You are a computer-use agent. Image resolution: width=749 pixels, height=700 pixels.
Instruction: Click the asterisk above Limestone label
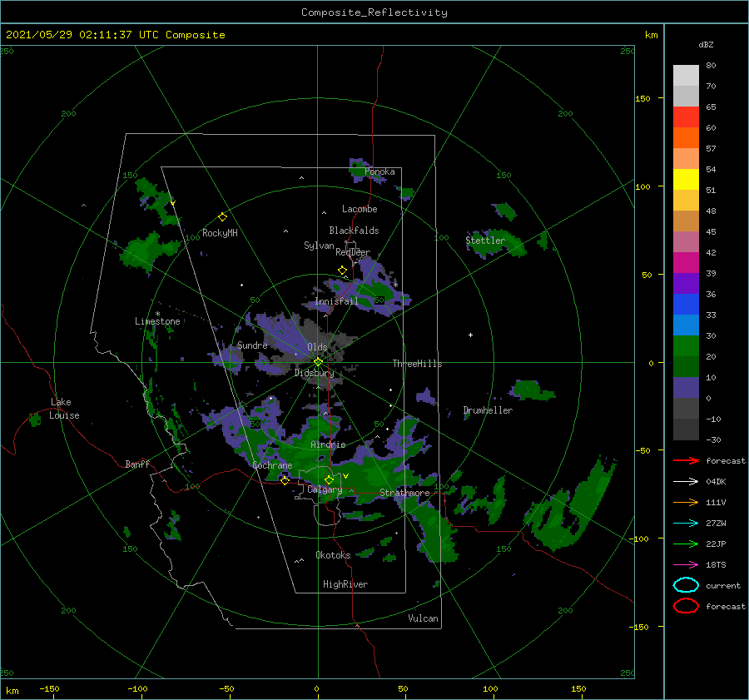pos(157,314)
